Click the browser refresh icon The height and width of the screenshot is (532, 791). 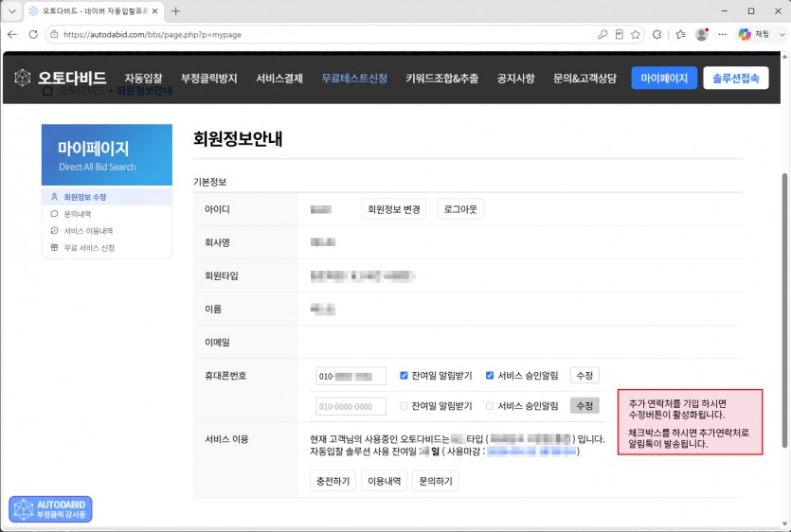pyautogui.click(x=33, y=34)
